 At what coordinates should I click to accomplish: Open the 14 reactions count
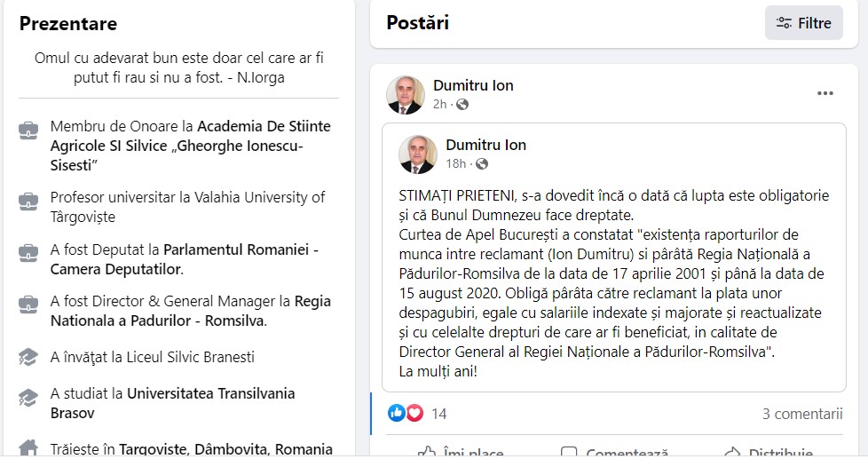click(439, 414)
